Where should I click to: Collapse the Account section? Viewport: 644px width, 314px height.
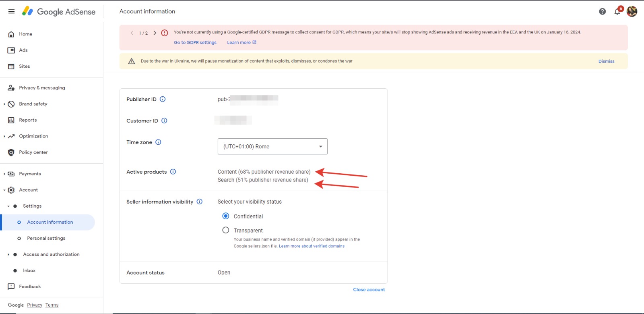(4, 190)
